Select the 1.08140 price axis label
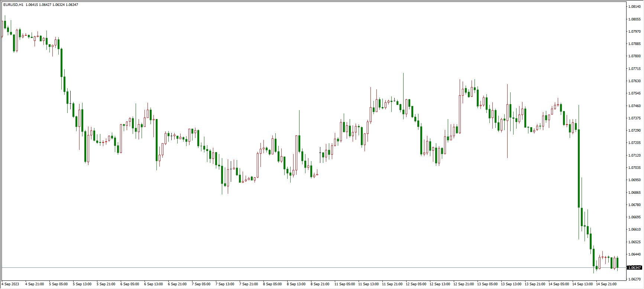Screen dimensions: 644x289 (635, 7)
